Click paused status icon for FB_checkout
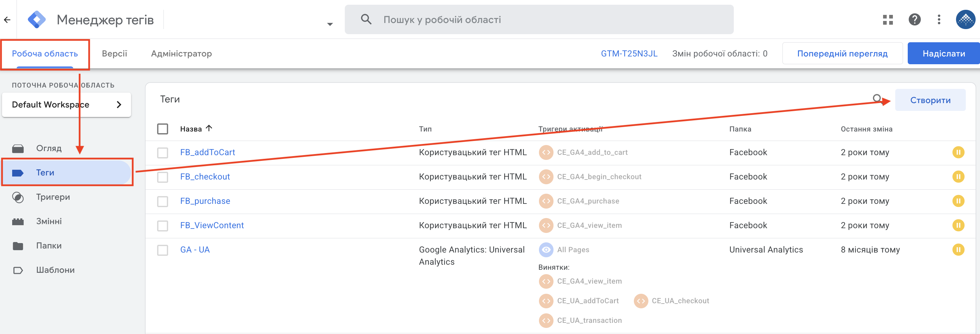This screenshot has width=980, height=334. pos(958,177)
